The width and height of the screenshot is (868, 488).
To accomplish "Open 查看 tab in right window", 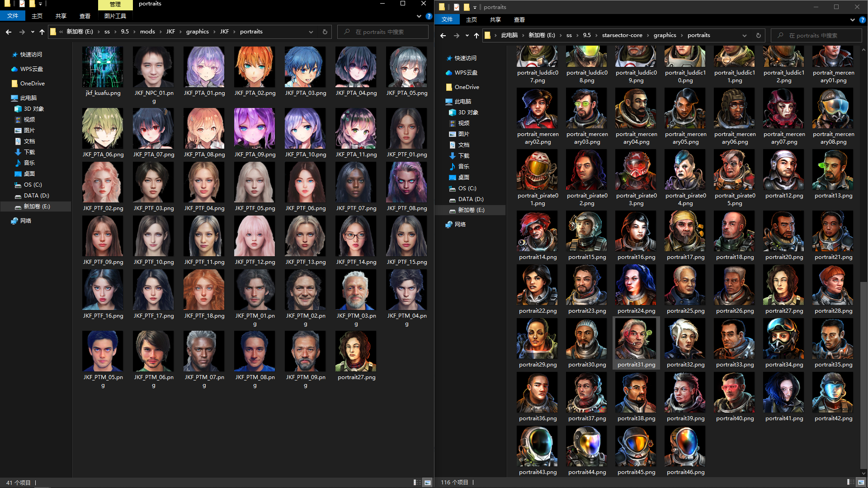I will click(519, 20).
